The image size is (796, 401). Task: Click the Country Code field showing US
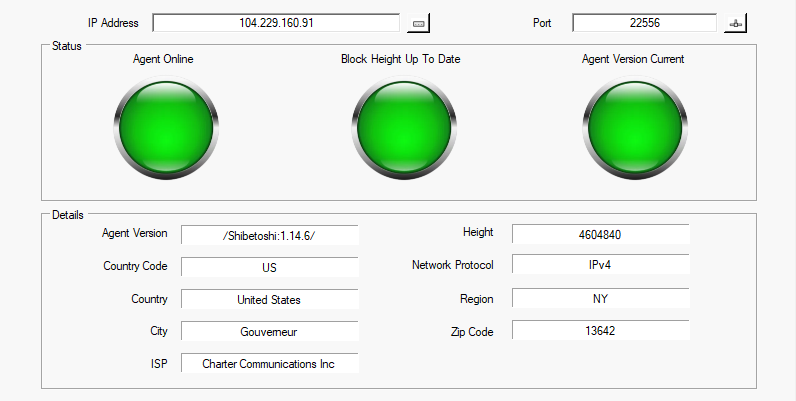point(269,267)
